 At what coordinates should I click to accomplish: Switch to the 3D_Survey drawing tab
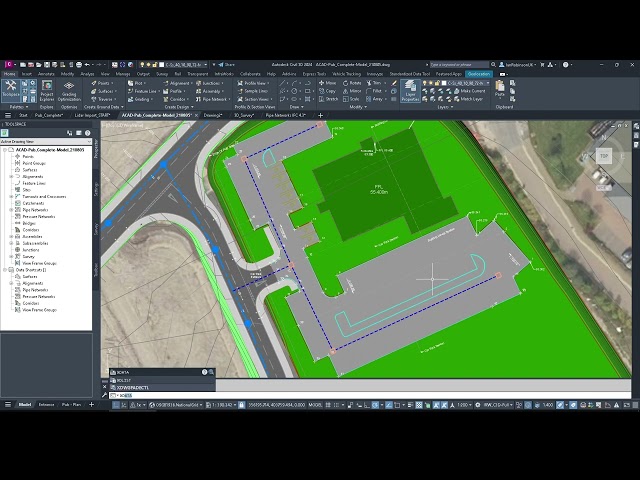244,115
